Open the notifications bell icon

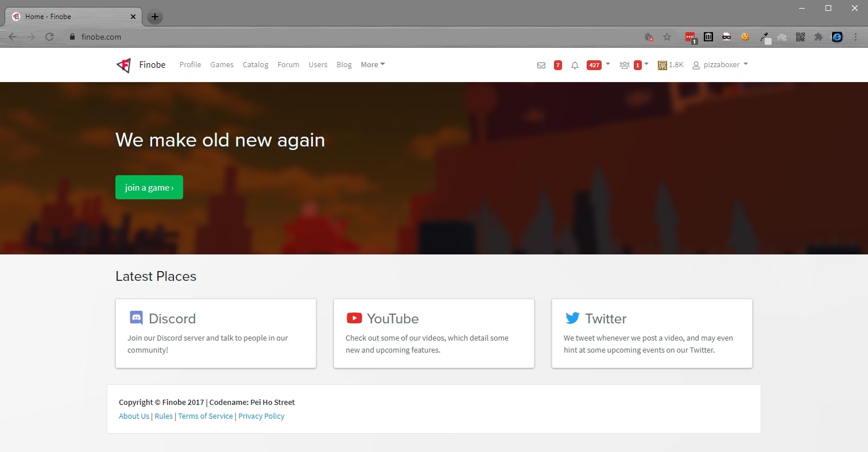coord(575,65)
